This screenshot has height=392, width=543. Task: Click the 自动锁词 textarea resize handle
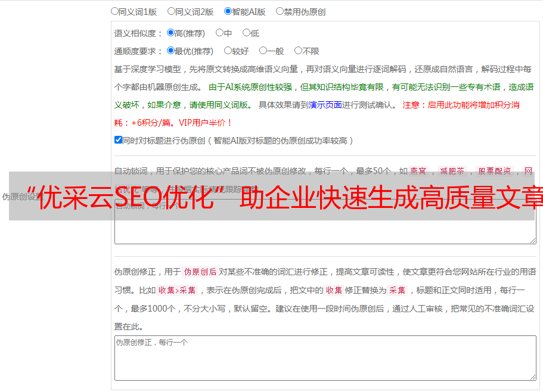point(532,239)
